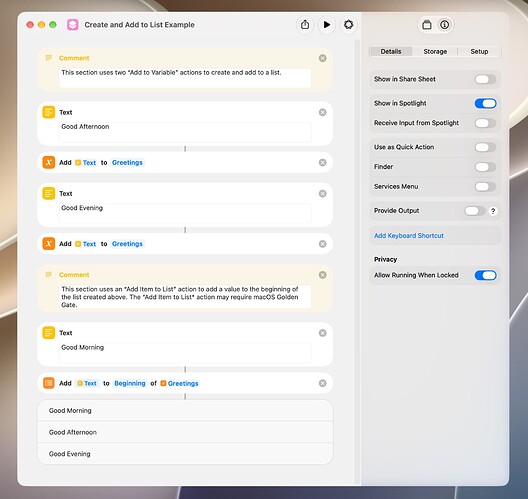Screen dimensions: 528x499
Task: Click the Text token in Add to Beginning action
Action: point(87,383)
